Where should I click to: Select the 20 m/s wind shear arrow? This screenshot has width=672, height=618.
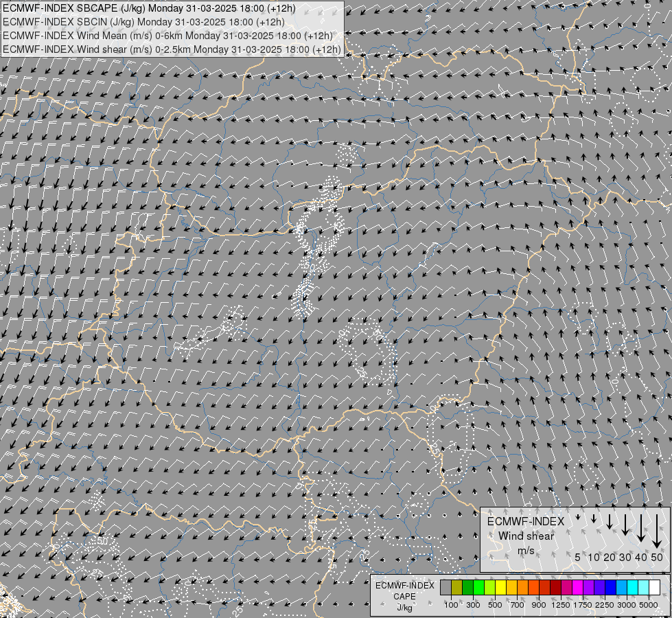[610, 521]
